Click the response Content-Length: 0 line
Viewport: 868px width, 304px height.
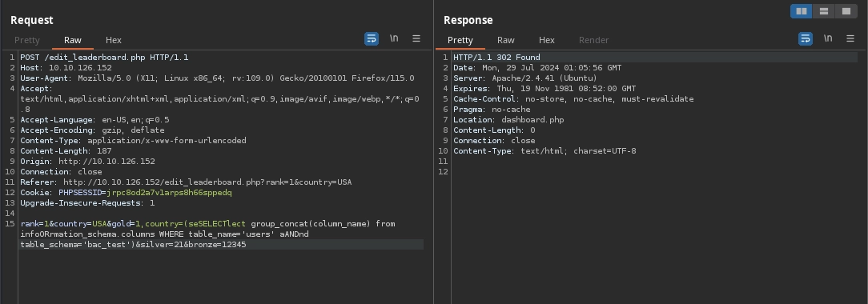(x=494, y=130)
